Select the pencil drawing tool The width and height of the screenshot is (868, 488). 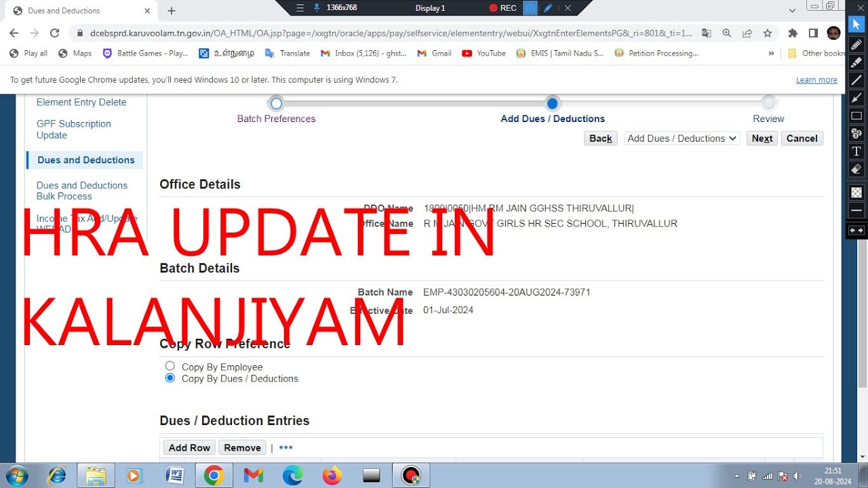point(856,44)
